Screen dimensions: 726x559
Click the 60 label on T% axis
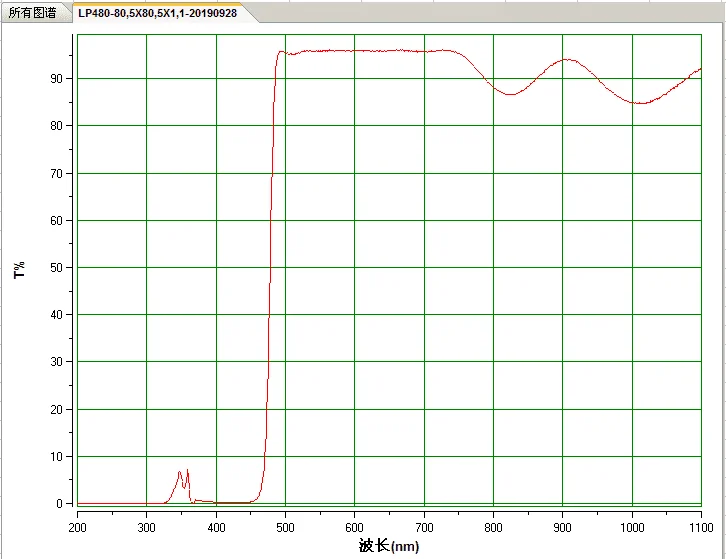coord(56,220)
